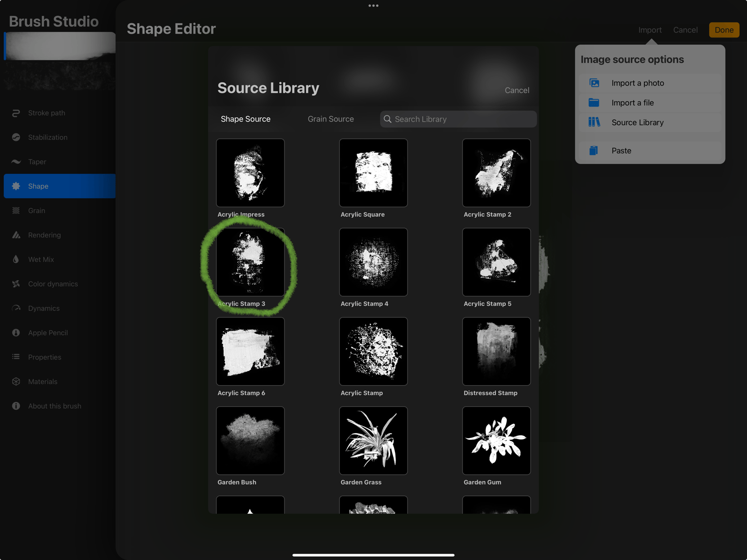Click the Import a photo icon
Image resolution: width=747 pixels, height=560 pixels.
[x=594, y=83]
